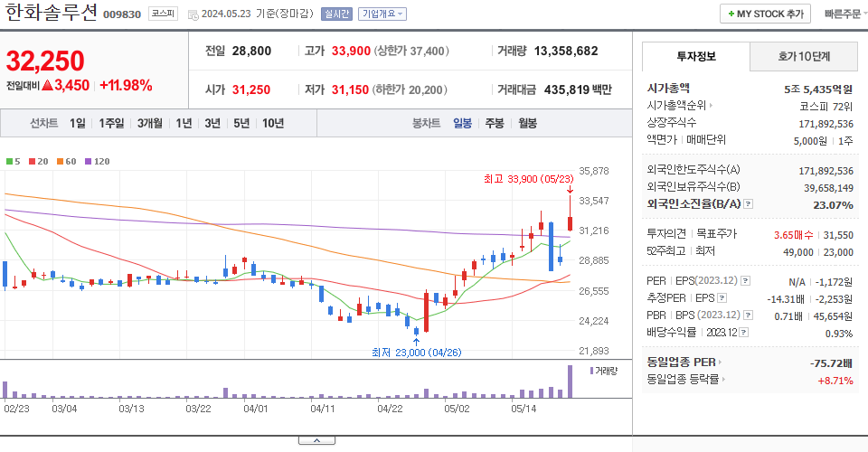This screenshot has width=868, height=452.
Task: Follow the 동일업종 PER arrow link
Action: [720, 363]
